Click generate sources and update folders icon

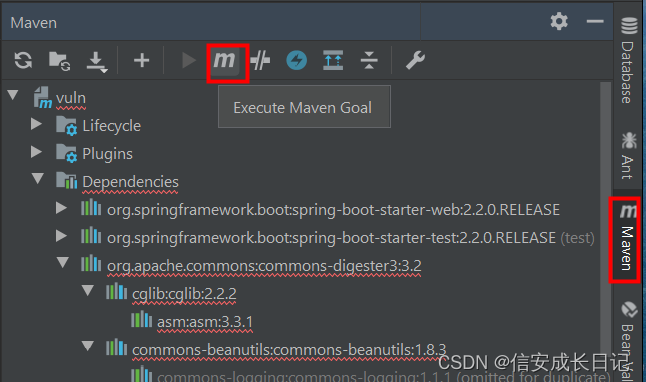[59, 61]
